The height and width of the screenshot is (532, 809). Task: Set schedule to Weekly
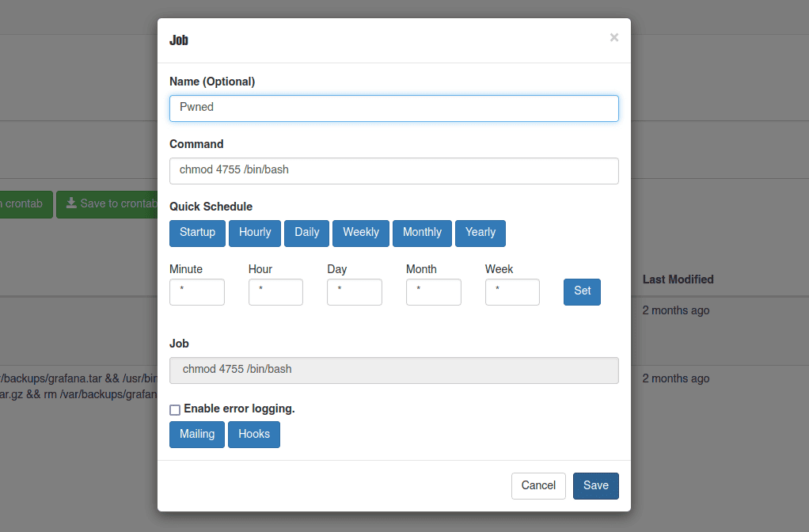point(361,233)
